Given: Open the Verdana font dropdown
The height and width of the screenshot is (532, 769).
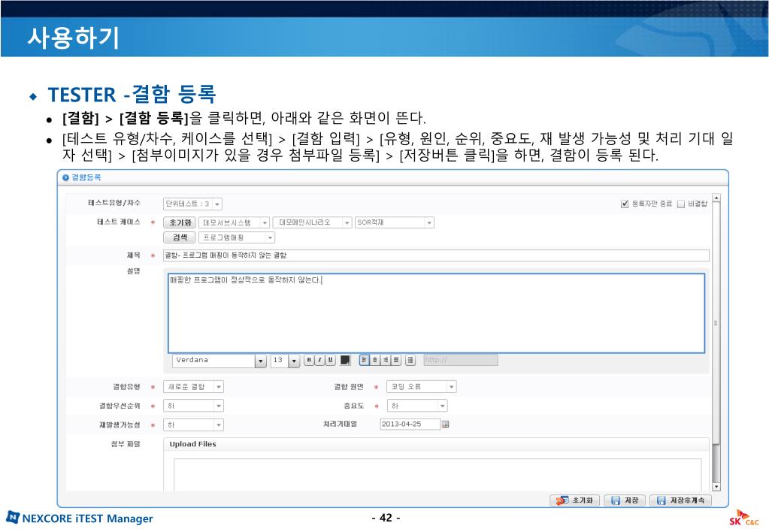Looking at the screenshot, I should pyautogui.click(x=219, y=361).
